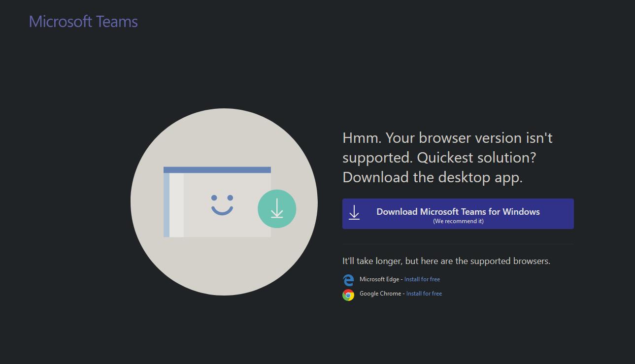Viewport: 635px width, 364px height.
Task: Click the smiley-face browser window illustration
Action: click(x=217, y=202)
